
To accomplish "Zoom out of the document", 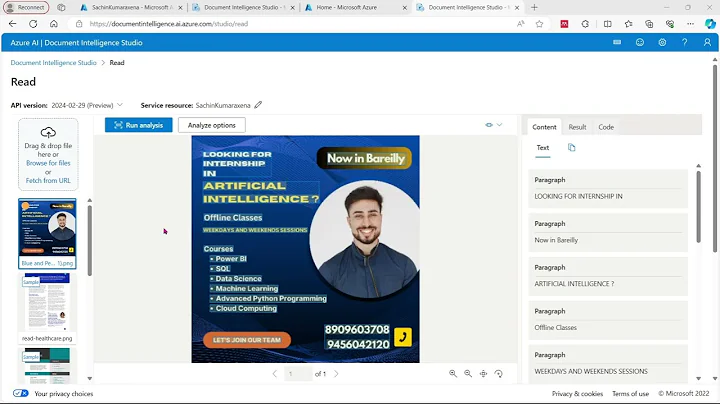I will (468, 374).
